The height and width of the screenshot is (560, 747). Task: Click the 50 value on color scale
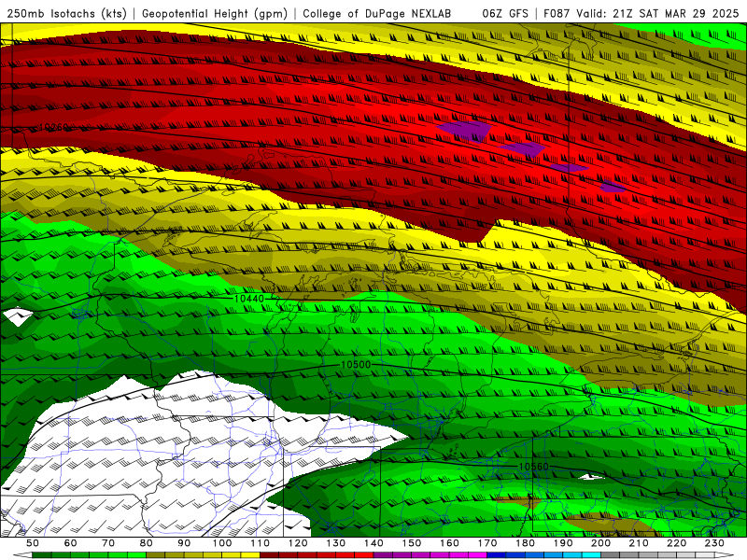(x=33, y=543)
